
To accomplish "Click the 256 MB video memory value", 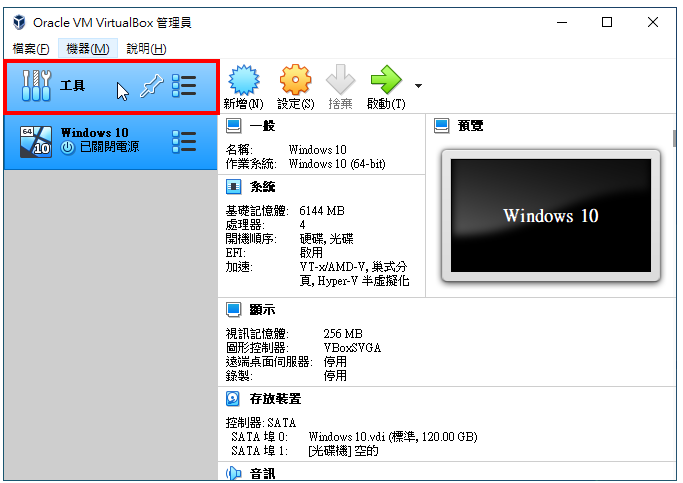I will [343, 334].
